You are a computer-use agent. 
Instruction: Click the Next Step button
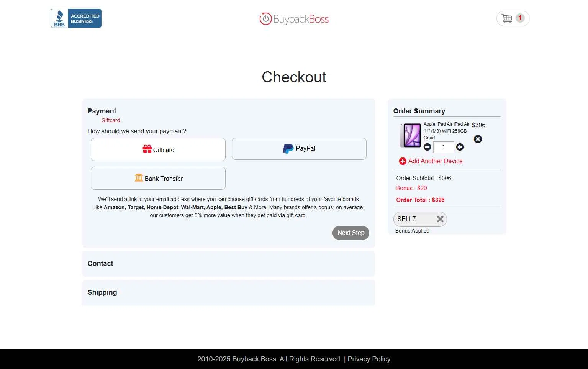click(x=351, y=233)
